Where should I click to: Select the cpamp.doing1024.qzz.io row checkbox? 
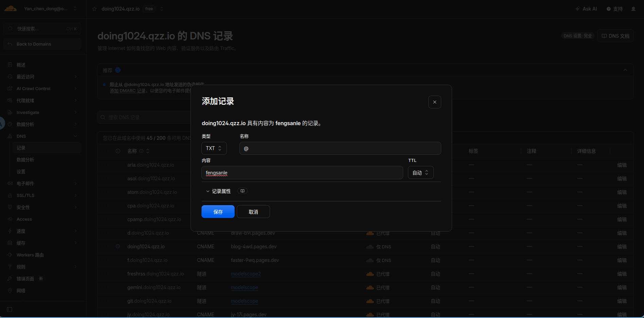pyautogui.click(x=105, y=219)
